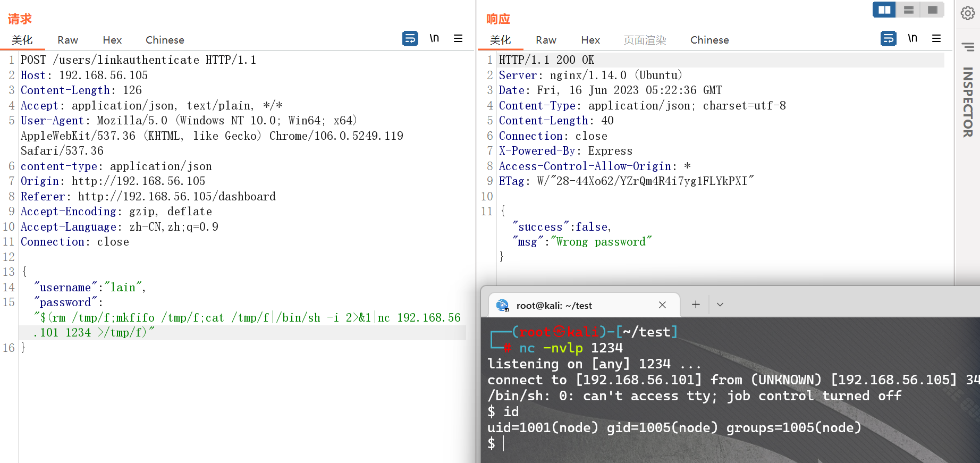
Task: Open inspector settings gear icon
Action: pyautogui.click(x=968, y=13)
